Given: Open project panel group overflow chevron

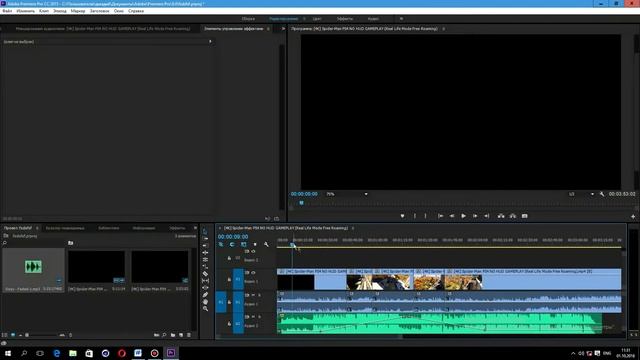Looking at the screenshot, I should tap(195, 228).
